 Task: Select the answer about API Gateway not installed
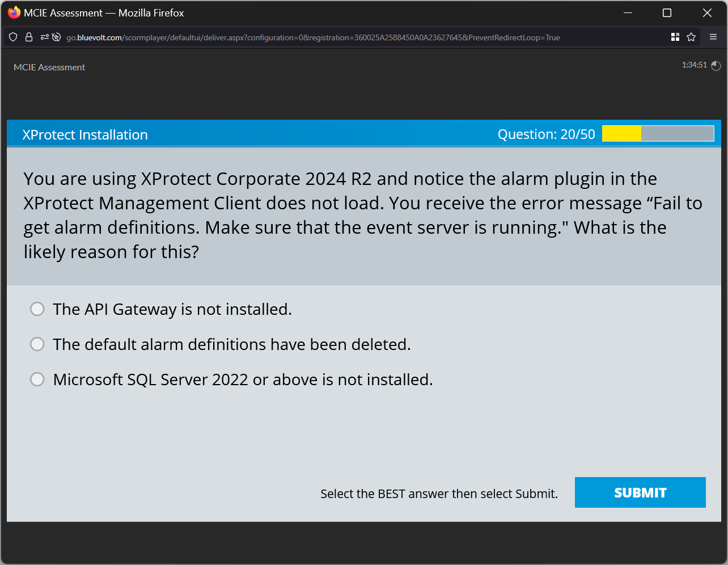pyautogui.click(x=37, y=309)
